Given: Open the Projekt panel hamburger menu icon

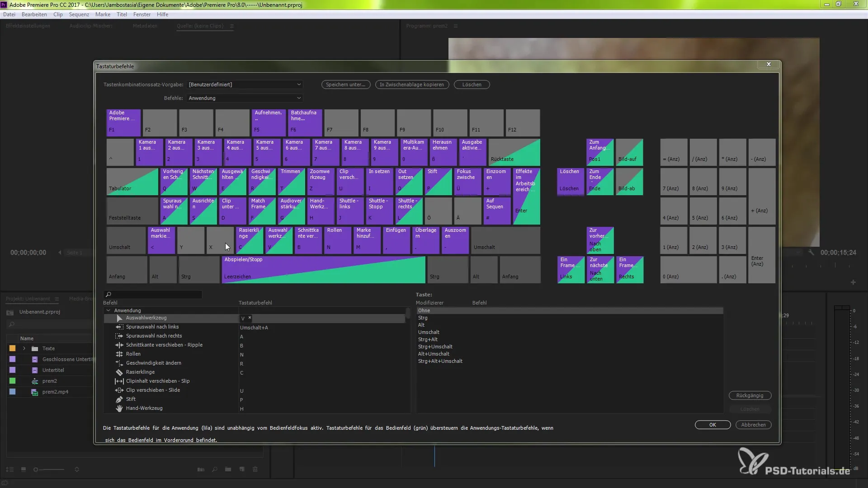Looking at the screenshot, I should click(x=57, y=299).
